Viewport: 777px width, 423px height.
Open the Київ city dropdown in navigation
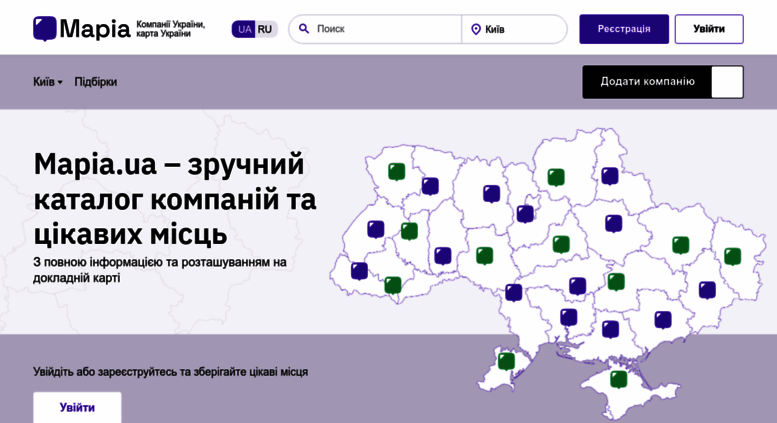[x=48, y=82]
